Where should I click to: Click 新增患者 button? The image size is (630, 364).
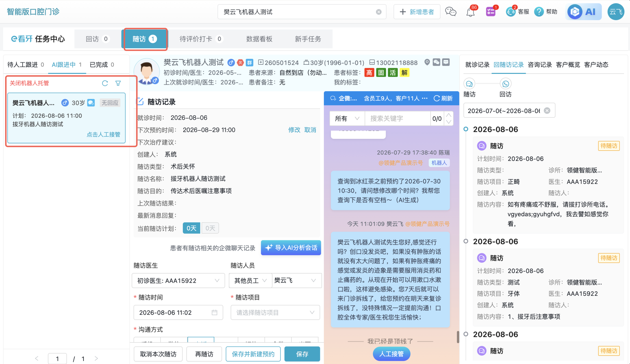417,12
